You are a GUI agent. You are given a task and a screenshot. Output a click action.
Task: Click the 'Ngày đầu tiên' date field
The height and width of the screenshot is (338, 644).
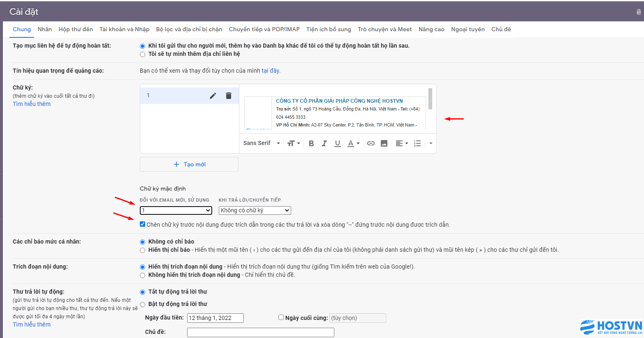point(215,318)
